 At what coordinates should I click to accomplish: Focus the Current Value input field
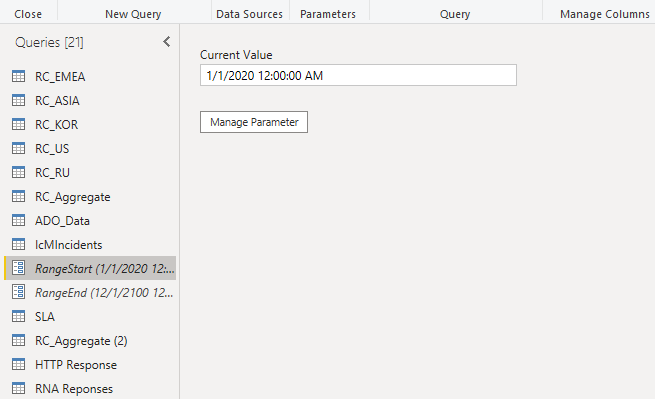[x=358, y=75]
